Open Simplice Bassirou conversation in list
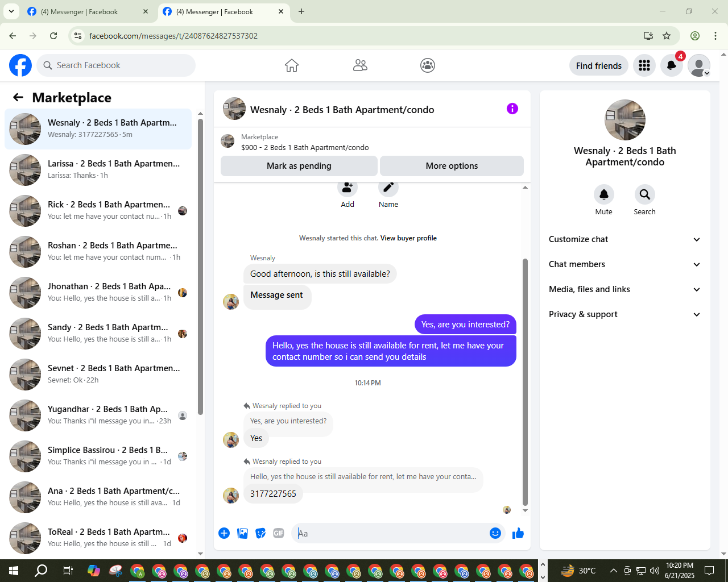 click(98, 456)
